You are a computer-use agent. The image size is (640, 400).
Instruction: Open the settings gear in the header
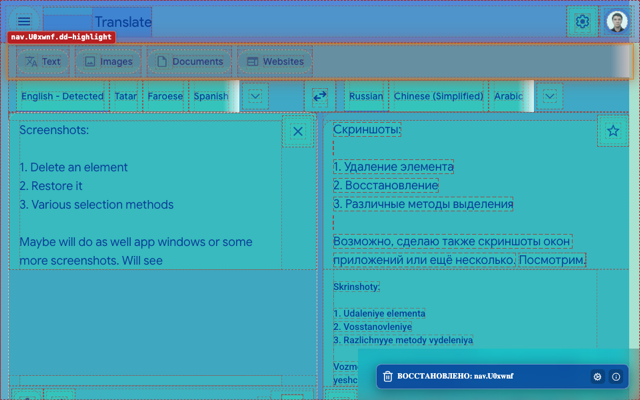click(x=582, y=21)
